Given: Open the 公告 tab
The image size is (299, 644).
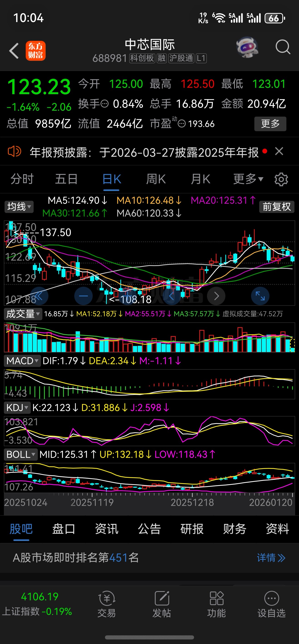Looking at the screenshot, I should 149,529.
